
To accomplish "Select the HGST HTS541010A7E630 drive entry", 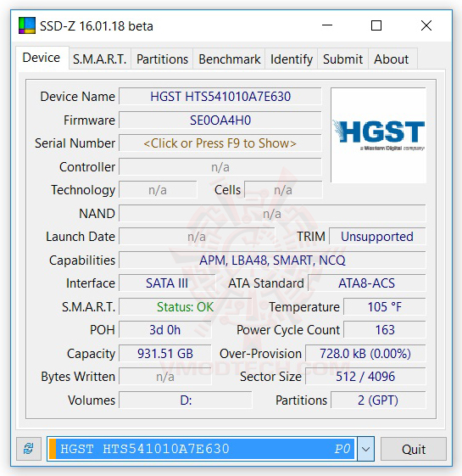I will pos(202,449).
